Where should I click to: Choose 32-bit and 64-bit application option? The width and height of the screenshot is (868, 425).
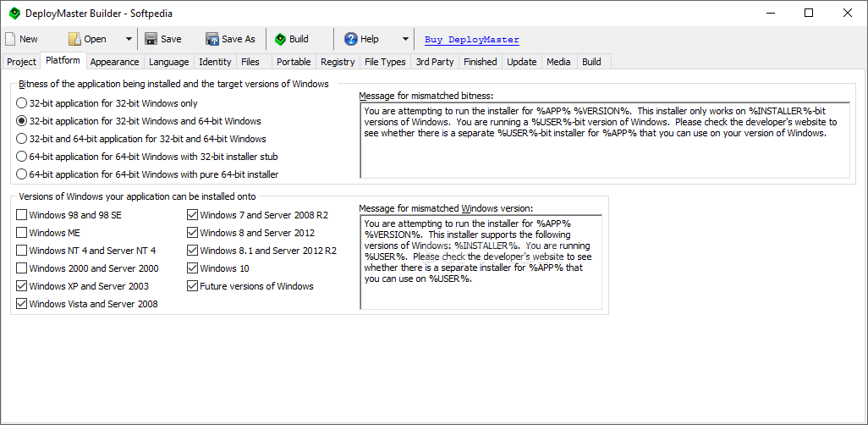(141, 139)
